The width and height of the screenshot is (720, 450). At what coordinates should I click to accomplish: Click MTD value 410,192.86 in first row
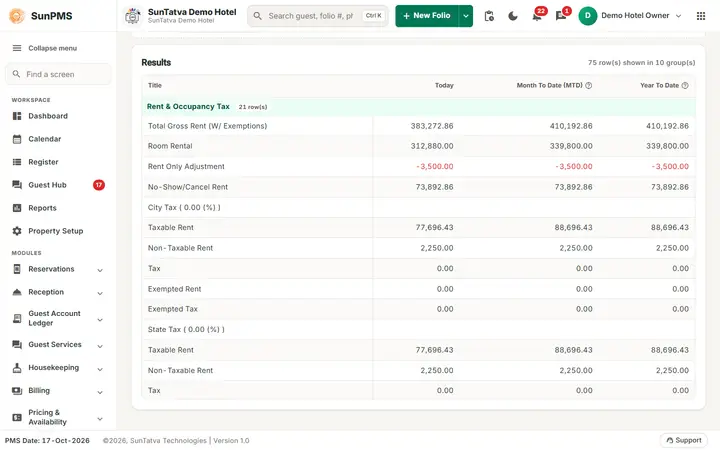point(571,126)
